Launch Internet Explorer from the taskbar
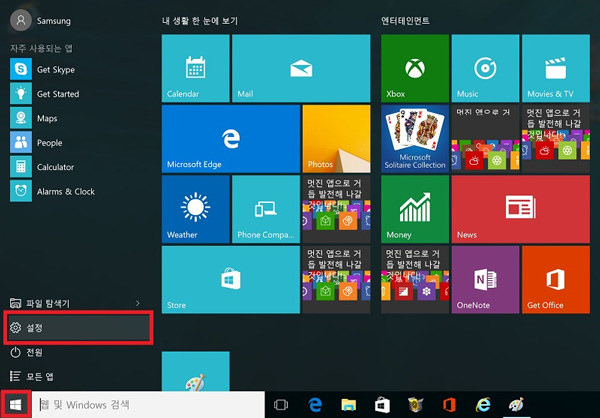This screenshot has height=418, width=600. (x=483, y=405)
